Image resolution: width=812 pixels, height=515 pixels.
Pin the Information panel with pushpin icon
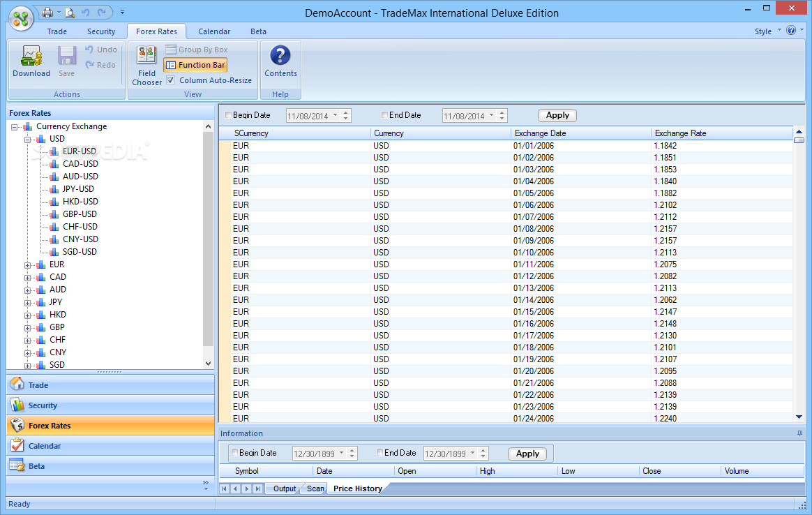click(799, 433)
